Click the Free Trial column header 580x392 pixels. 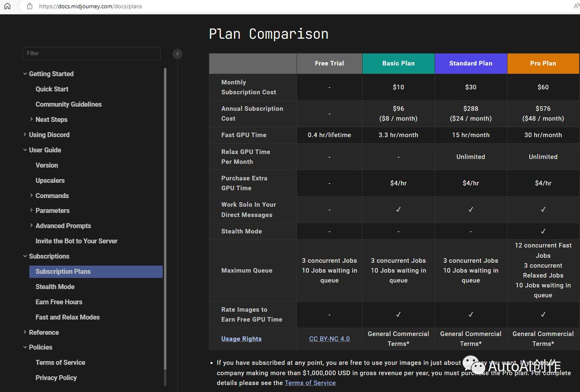[329, 63]
